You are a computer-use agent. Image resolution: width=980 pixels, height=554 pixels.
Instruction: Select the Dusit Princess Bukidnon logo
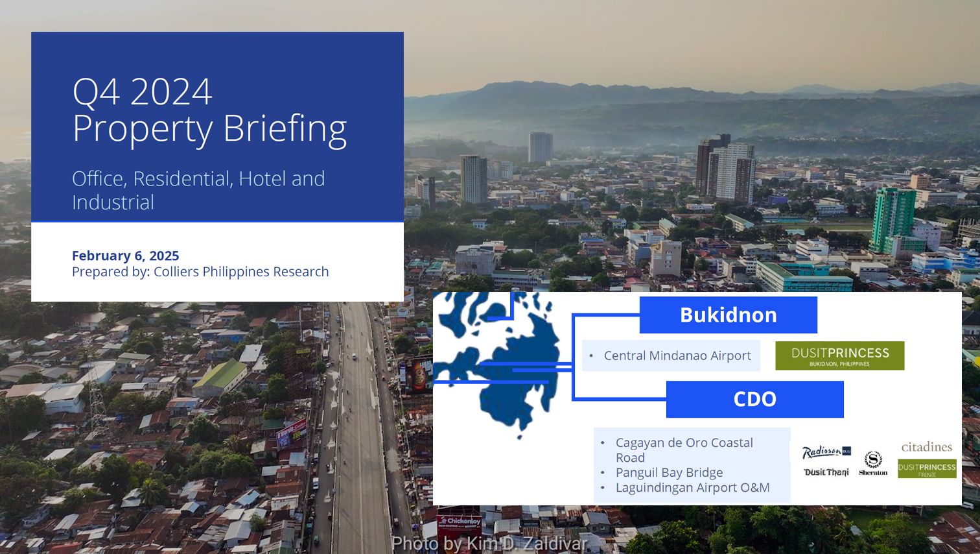click(839, 355)
